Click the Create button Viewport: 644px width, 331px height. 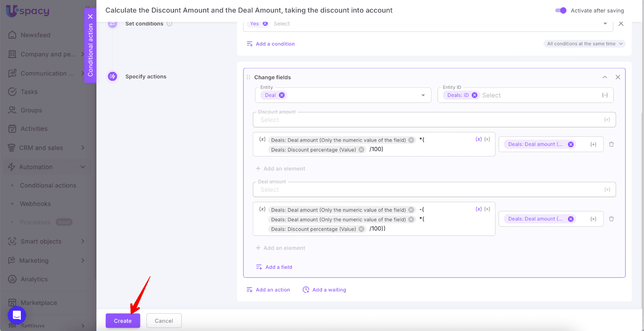pos(123,321)
